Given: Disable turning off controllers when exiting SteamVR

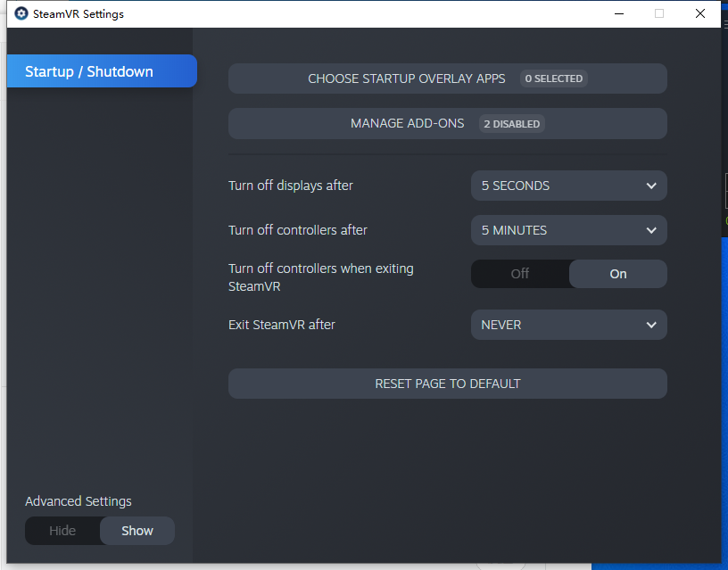Looking at the screenshot, I should (x=521, y=274).
